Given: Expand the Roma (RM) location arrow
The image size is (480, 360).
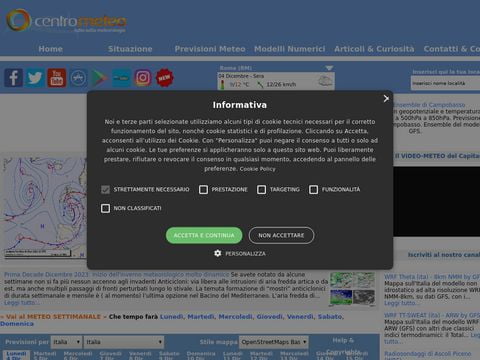Looking at the screenshot, I should point(329,68).
